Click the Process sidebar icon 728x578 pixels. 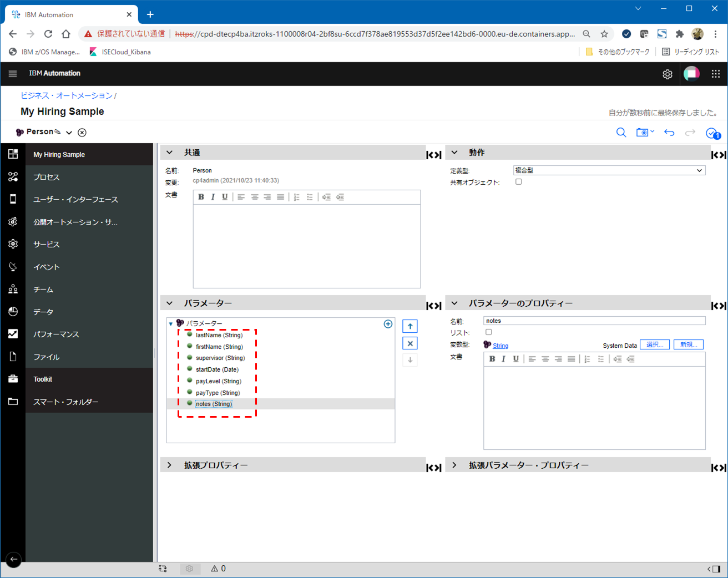pyautogui.click(x=13, y=176)
